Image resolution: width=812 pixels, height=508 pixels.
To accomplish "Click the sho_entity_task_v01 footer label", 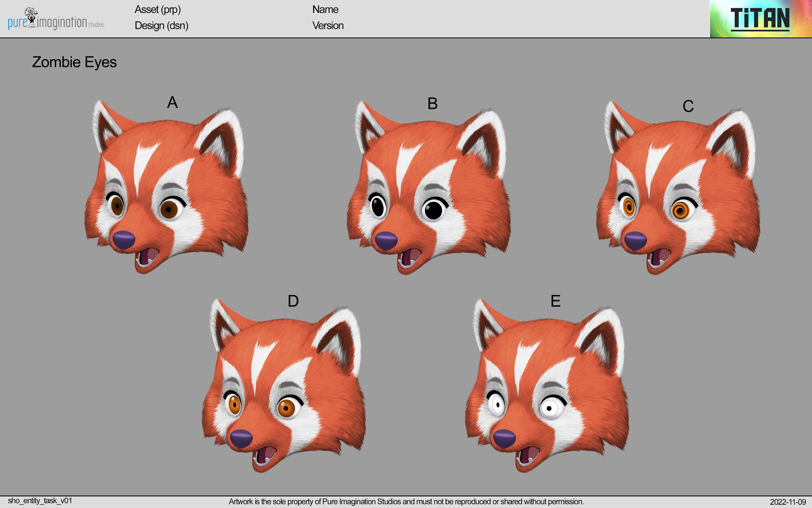I will click(40, 499).
